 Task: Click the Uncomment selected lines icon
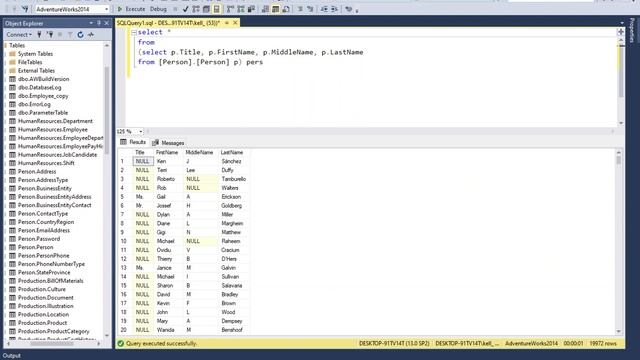tap(310, 9)
